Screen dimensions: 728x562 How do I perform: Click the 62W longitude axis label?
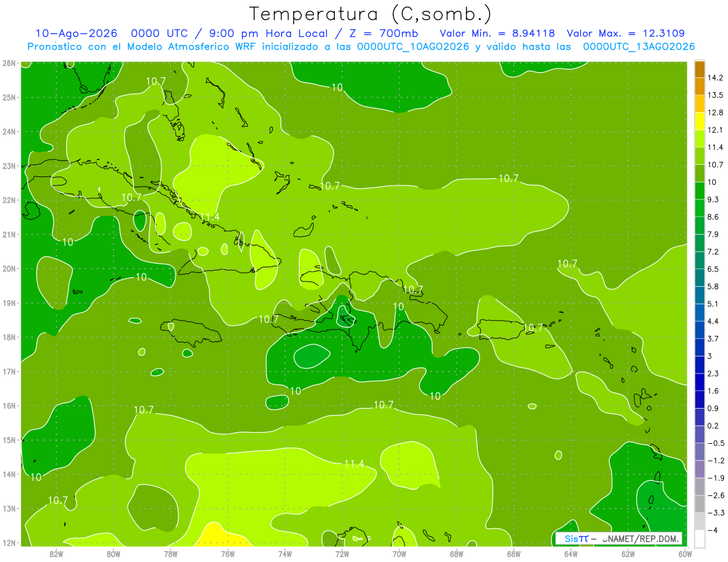coord(628,554)
